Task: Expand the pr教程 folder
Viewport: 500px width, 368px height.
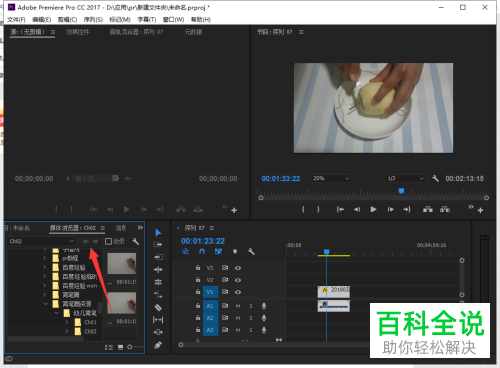Action: point(45,258)
